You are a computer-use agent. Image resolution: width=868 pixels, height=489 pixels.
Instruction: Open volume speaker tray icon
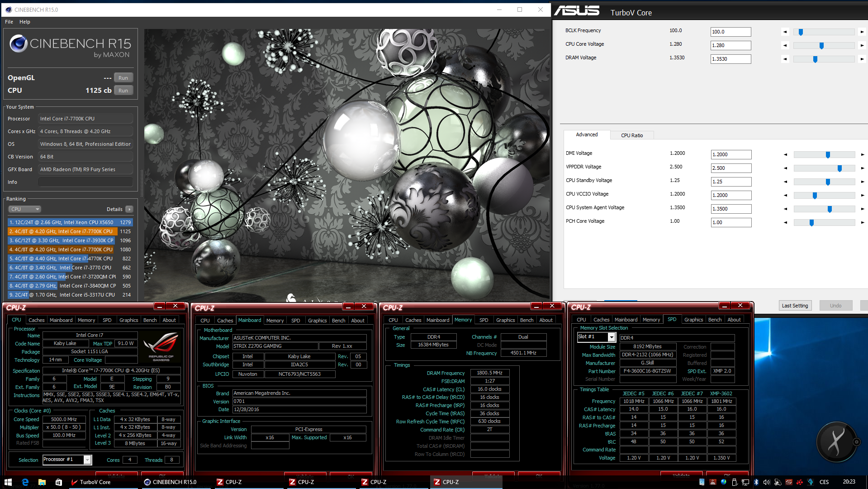[767, 482]
